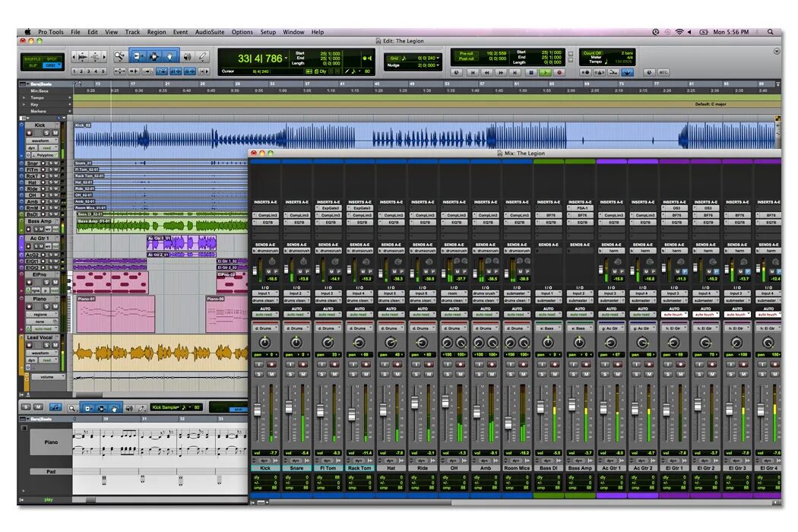Click Pre-roll button in transport
The image size is (798, 532).
tap(466, 53)
